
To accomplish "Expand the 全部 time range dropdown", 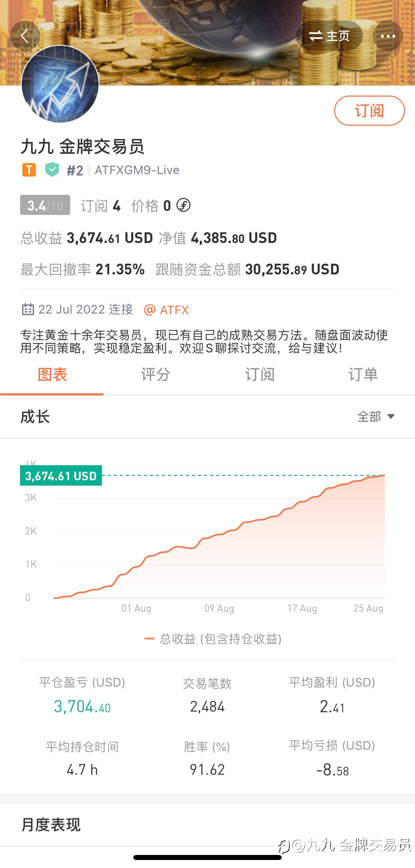I will (x=376, y=417).
